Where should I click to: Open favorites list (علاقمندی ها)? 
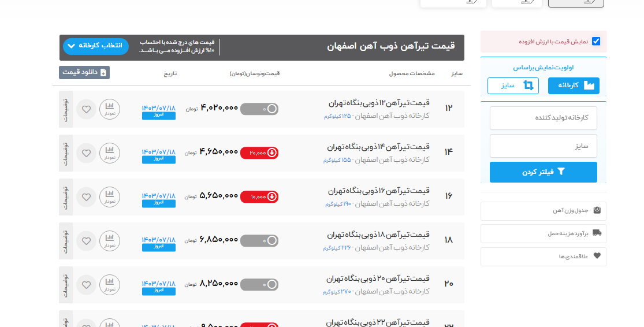pos(543,257)
